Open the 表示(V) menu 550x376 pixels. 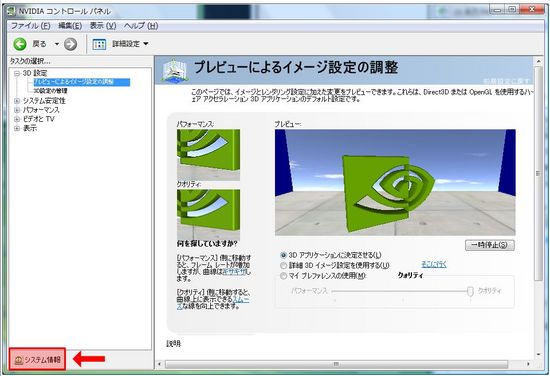tap(103, 26)
